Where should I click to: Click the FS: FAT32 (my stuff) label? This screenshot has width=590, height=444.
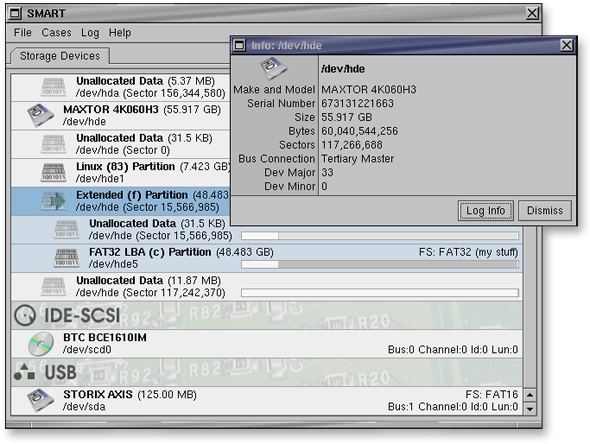pos(468,252)
